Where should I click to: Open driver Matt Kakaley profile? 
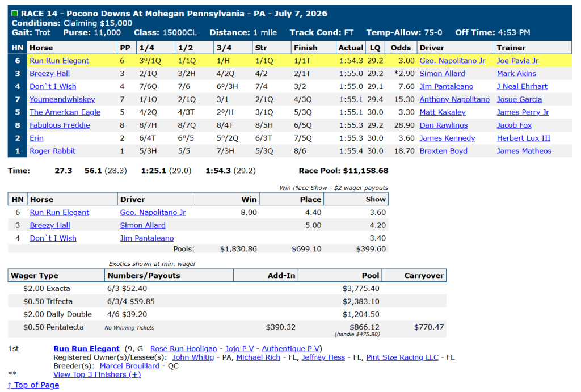[443, 112]
